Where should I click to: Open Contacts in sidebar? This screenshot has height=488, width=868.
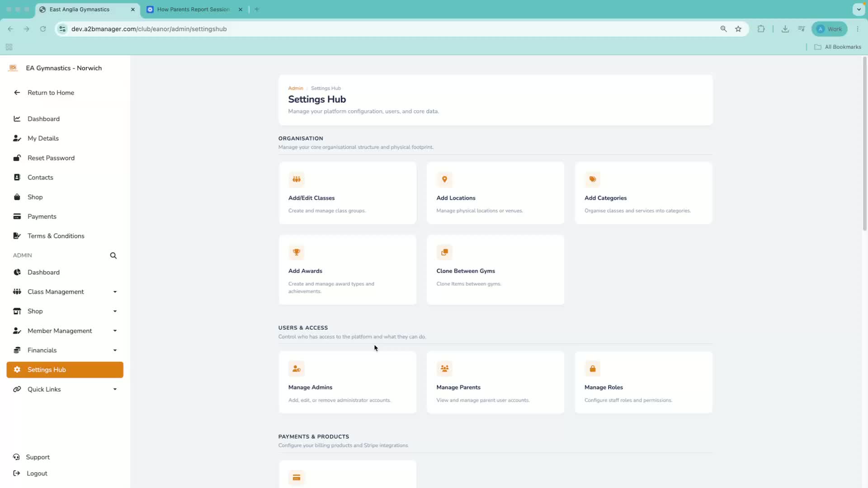pos(65,178)
